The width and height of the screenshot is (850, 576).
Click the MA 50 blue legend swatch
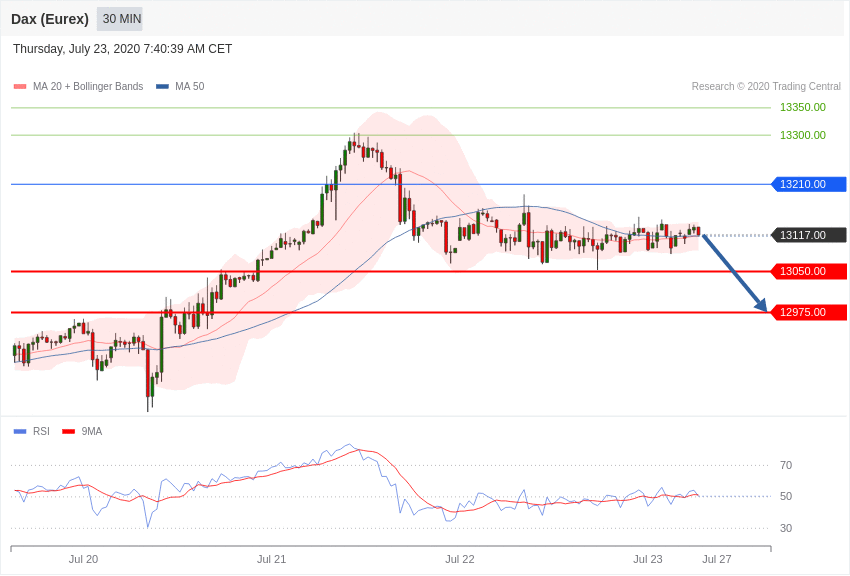[162, 87]
